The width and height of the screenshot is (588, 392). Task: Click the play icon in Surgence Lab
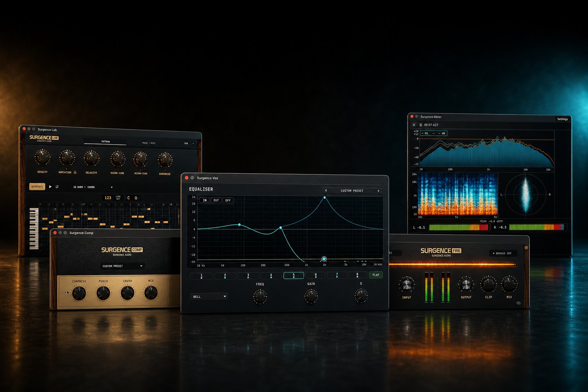(50, 187)
